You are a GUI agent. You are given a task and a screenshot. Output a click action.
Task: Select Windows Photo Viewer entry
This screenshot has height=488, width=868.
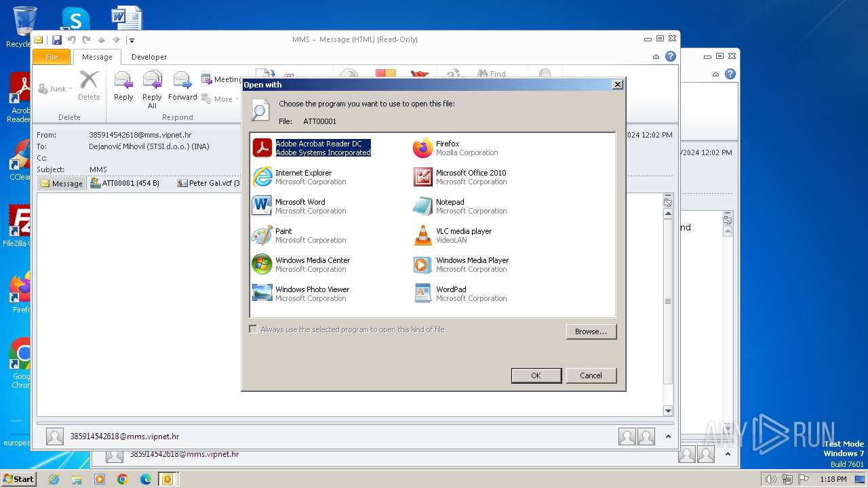coord(300,293)
